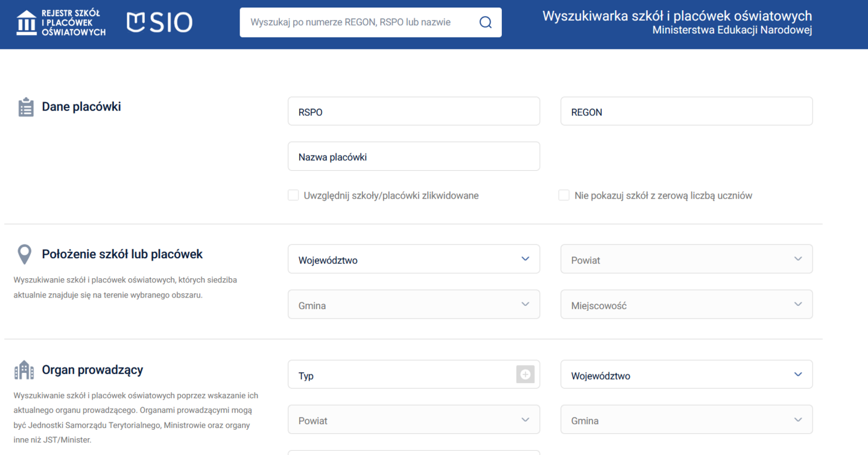Open the Miejscowość dropdown
868x455 pixels.
click(x=686, y=305)
